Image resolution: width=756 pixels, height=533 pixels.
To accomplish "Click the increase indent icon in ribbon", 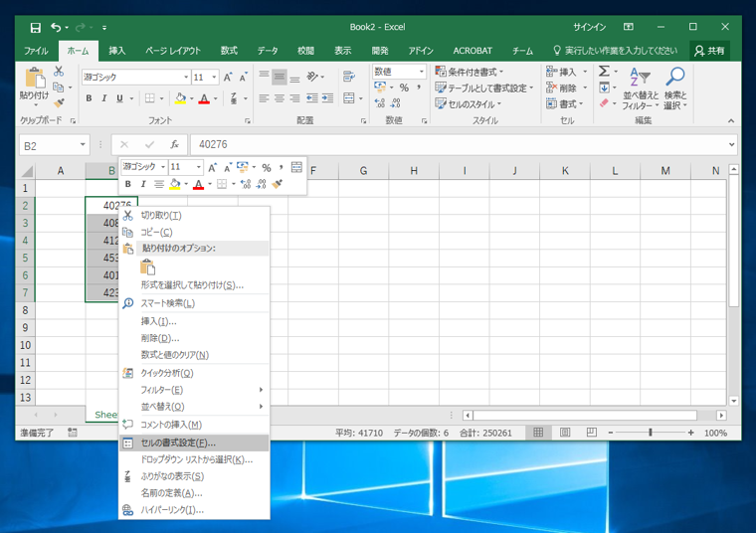I will coord(328,98).
